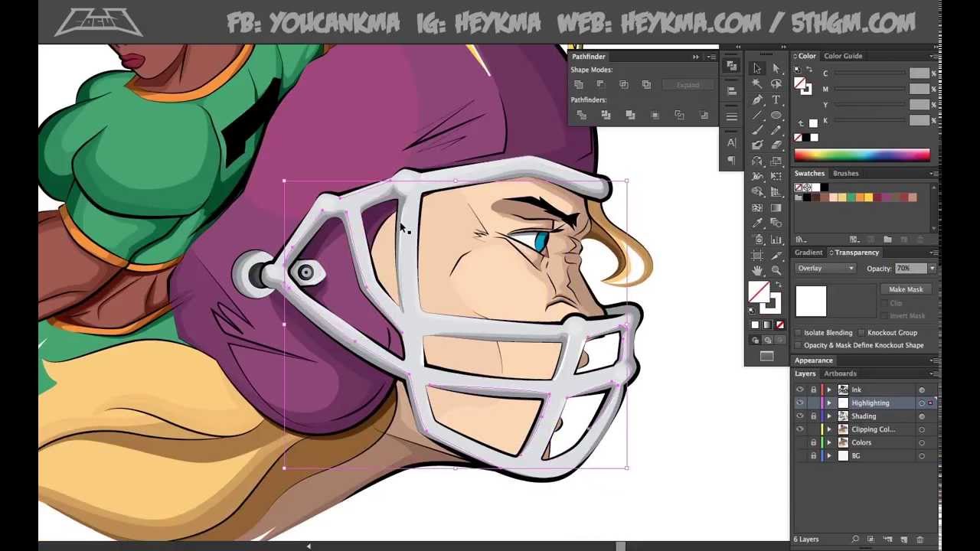Viewport: 980px width, 551px height.
Task: Select the Pen tool
Action: (757, 100)
